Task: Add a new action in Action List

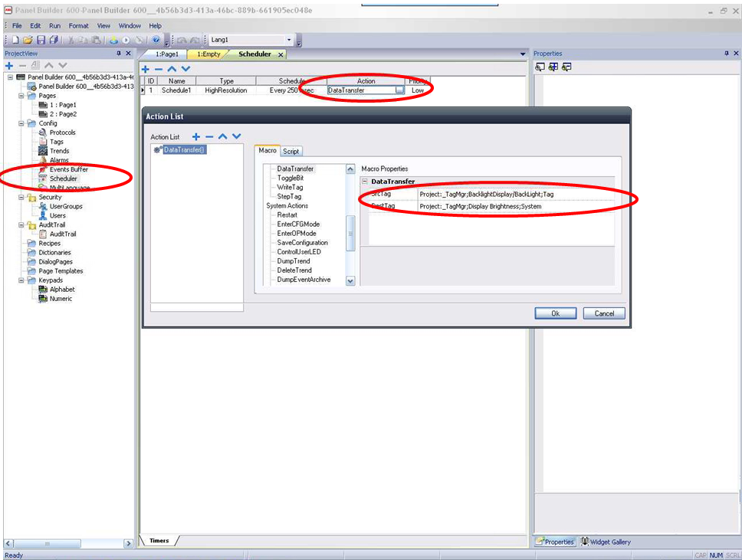Action: pos(196,137)
